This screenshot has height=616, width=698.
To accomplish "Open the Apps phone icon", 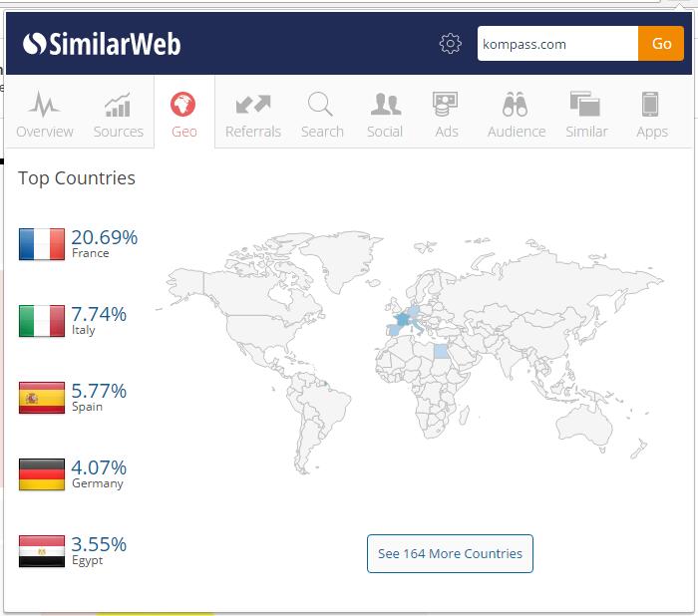I will [x=651, y=105].
